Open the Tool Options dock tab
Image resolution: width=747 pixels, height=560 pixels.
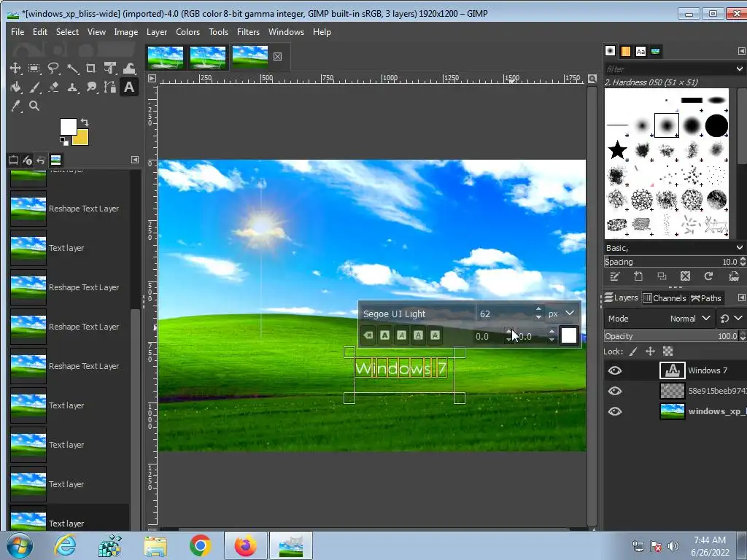coord(13,160)
